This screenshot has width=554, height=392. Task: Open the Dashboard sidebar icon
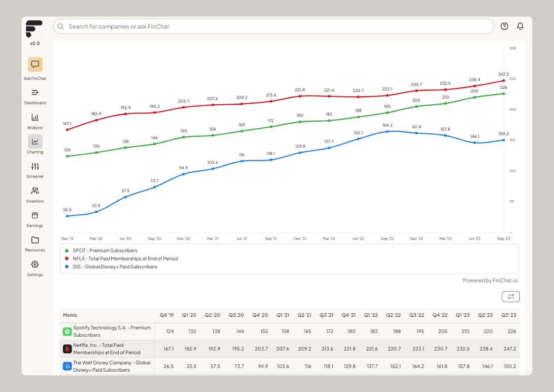(35, 93)
